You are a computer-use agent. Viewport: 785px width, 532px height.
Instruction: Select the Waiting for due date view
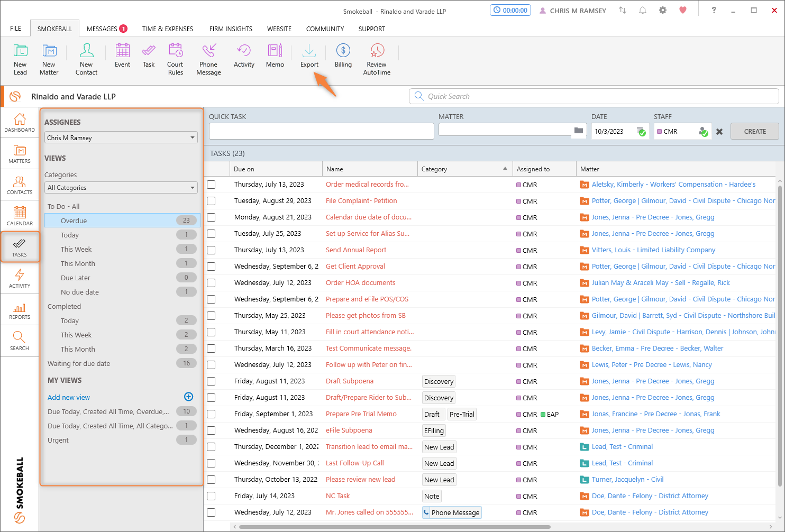pos(122,363)
